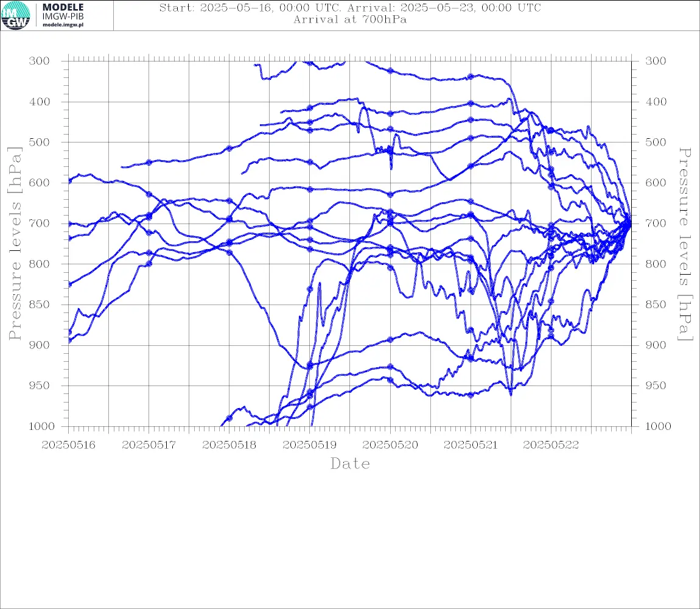700x609 pixels.
Task: Click the 20250522 date axis label
Action: (x=551, y=445)
